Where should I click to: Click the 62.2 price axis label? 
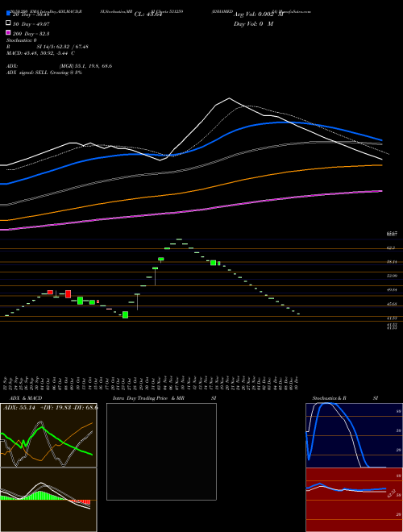[391, 248]
